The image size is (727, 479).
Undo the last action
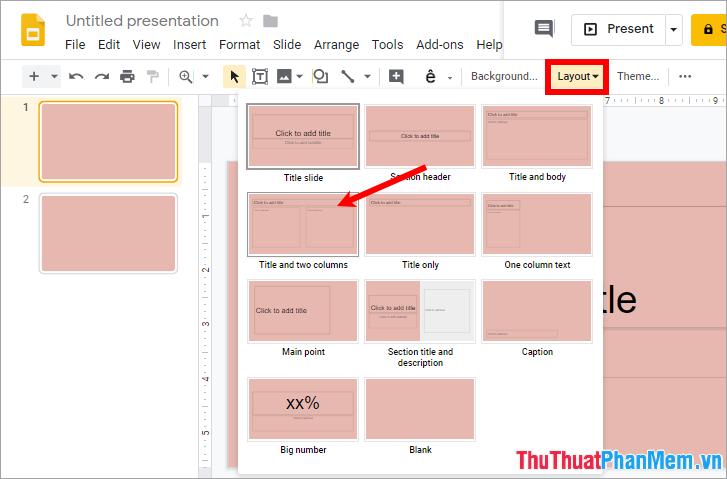tap(77, 77)
